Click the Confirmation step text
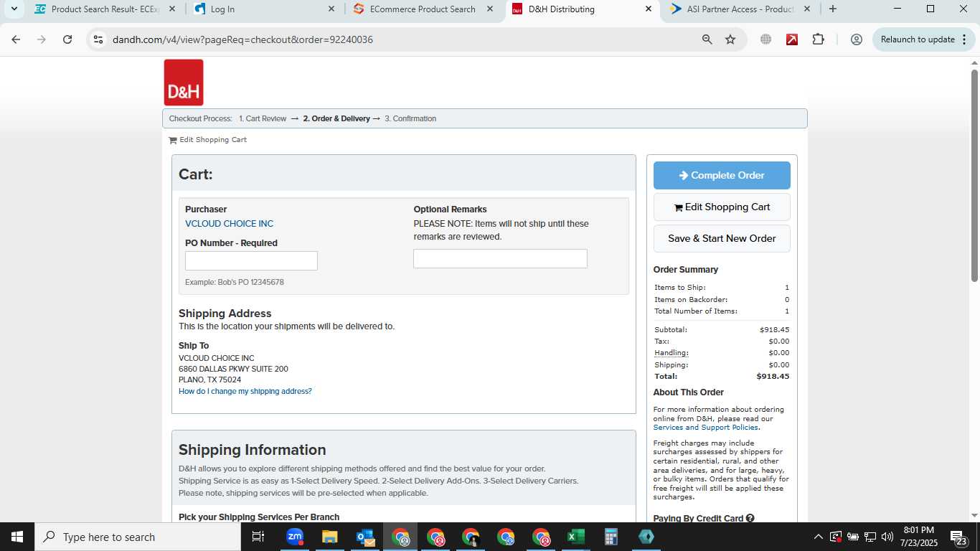Screen dimensions: 980x551 coord(410,118)
